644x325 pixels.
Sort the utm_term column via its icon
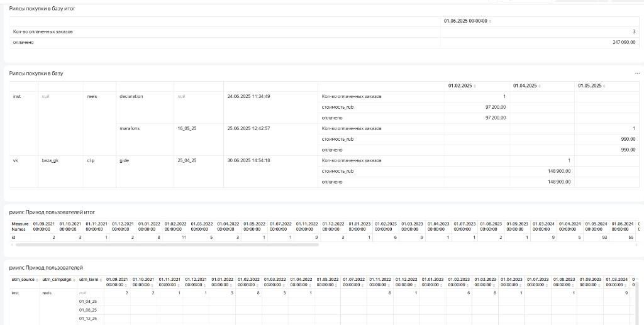point(101,280)
